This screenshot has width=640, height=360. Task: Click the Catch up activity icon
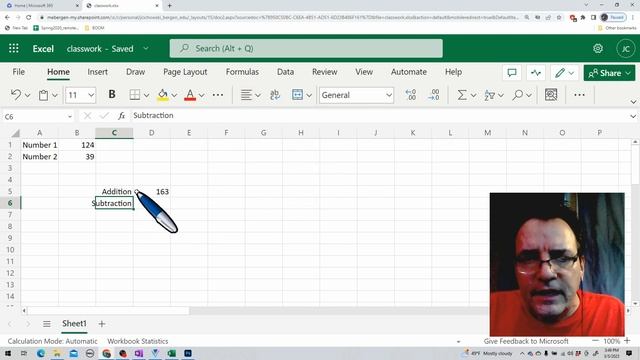point(536,73)
